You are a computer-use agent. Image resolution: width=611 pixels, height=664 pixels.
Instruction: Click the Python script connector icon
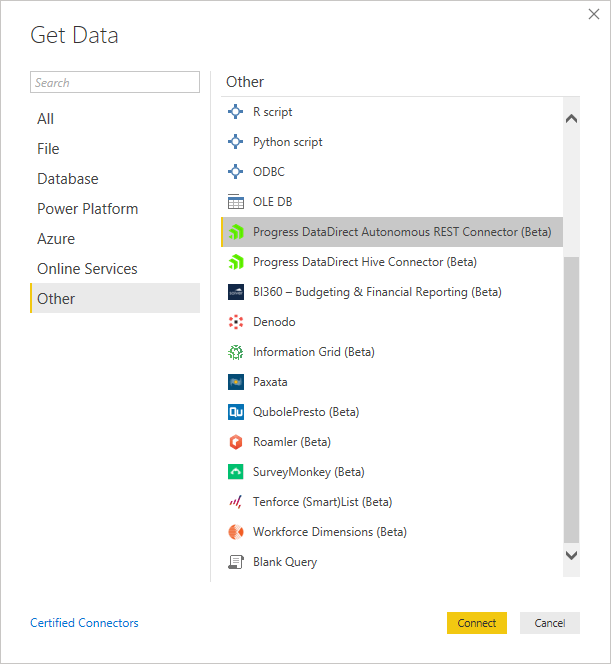point(236,142)
